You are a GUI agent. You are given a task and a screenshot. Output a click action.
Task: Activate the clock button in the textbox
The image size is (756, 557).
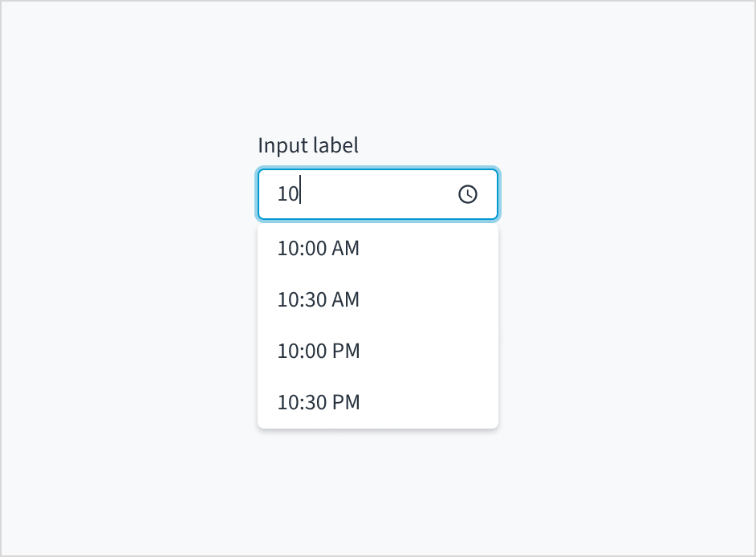pos(468,193)
